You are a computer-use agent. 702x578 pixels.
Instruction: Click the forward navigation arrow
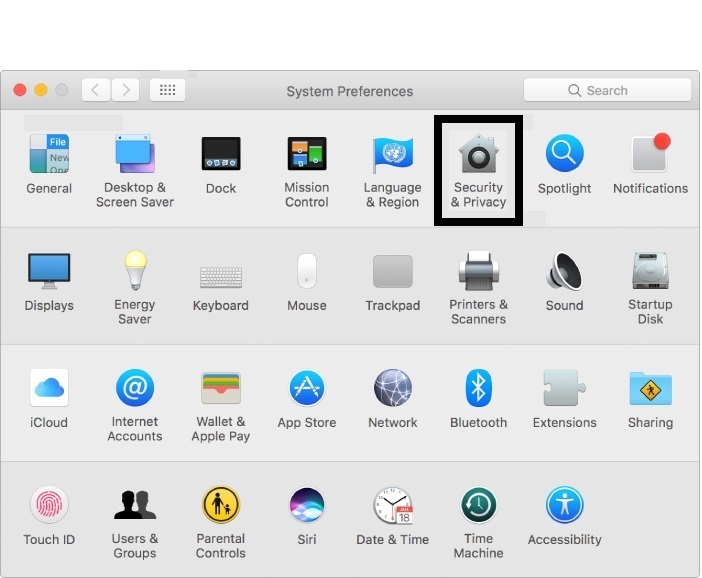tap(125, 90)
